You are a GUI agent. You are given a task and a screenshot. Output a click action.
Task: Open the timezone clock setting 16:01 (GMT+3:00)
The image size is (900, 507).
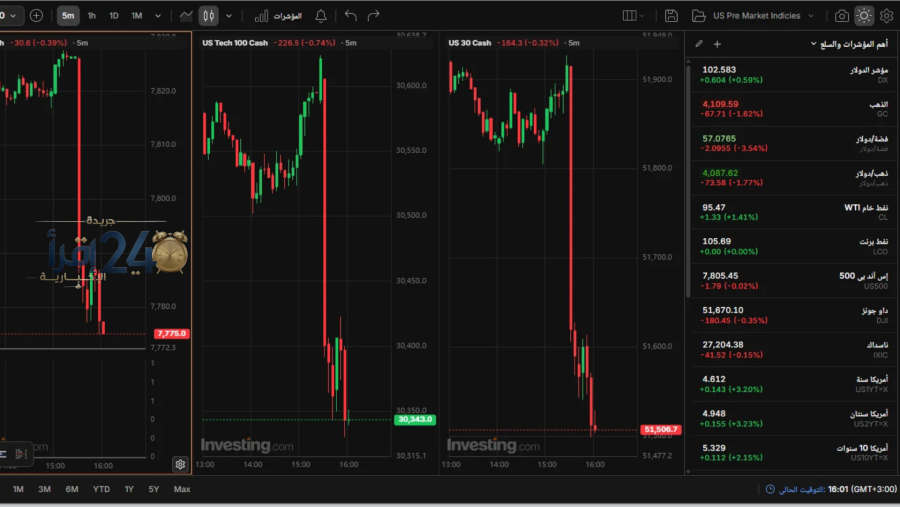coord(831,489)
